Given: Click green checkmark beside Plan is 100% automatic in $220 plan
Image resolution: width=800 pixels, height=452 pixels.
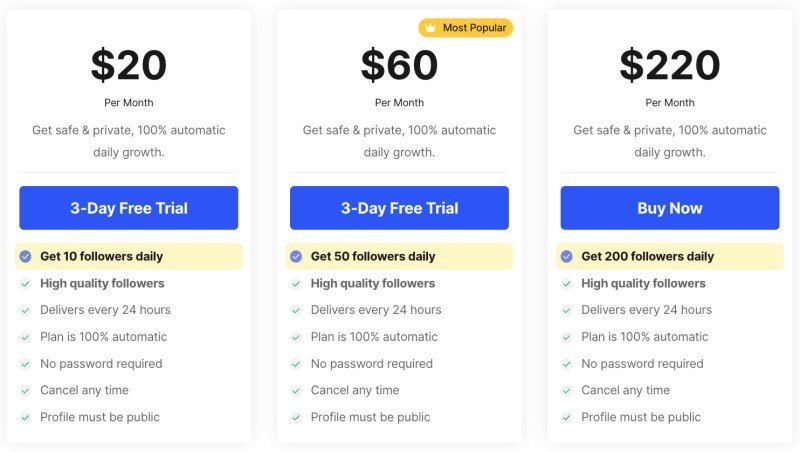Looking at the screenshot, I should (566, 337).
